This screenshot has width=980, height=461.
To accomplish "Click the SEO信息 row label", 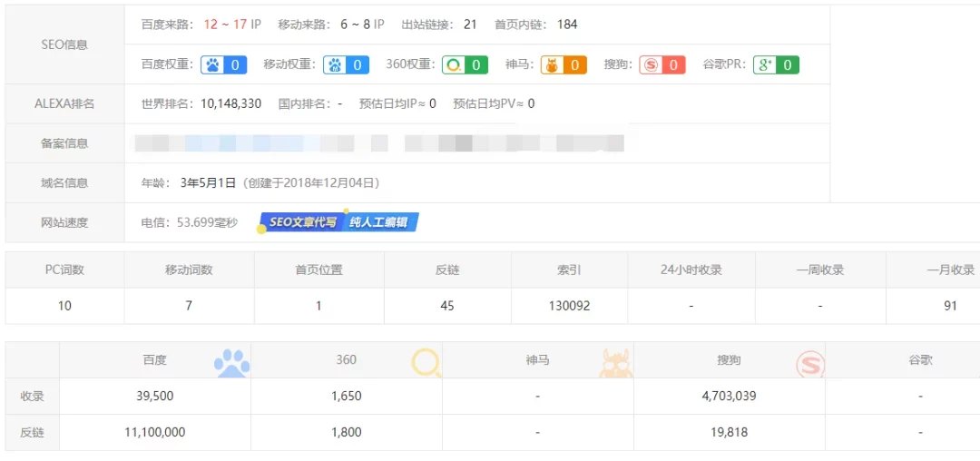I will (x=64, y=44).
